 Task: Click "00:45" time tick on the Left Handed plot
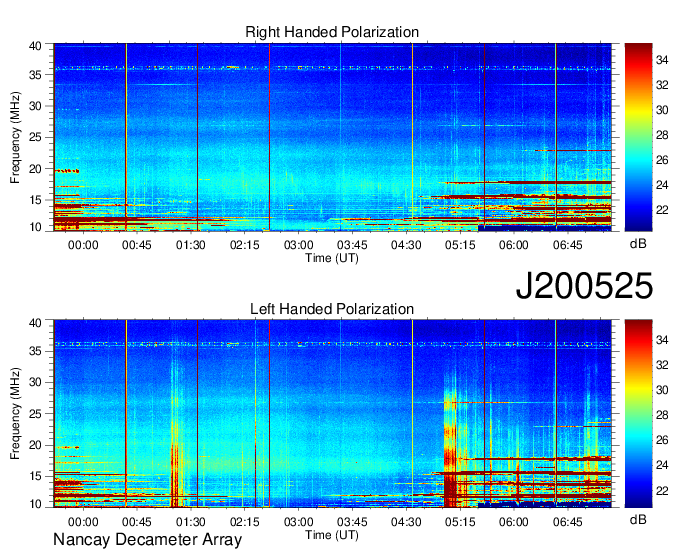pos(137,522)
